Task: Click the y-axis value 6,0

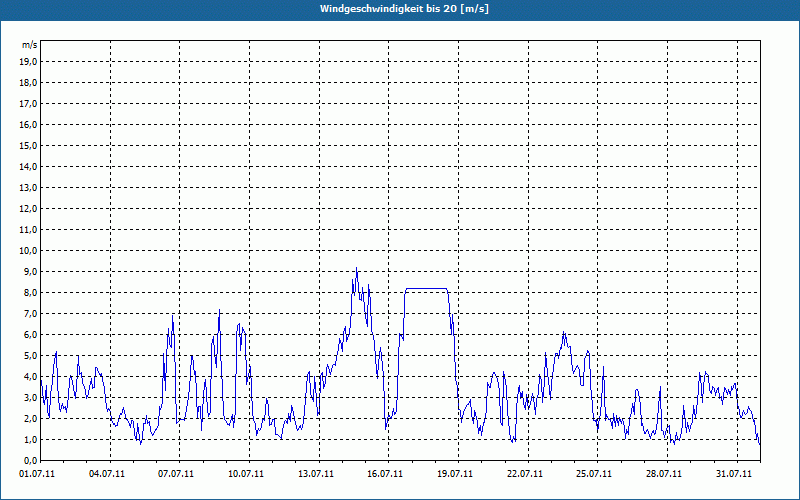Action: (x=30, y=335)
